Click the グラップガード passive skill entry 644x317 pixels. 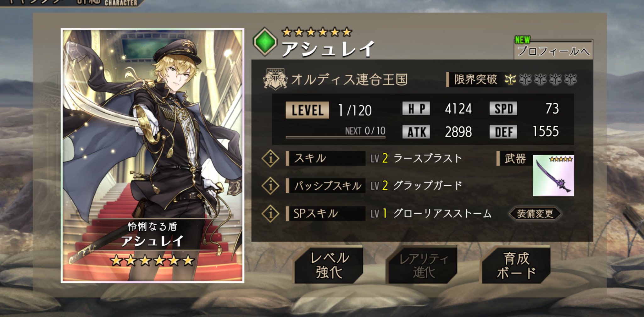[428, 186]
